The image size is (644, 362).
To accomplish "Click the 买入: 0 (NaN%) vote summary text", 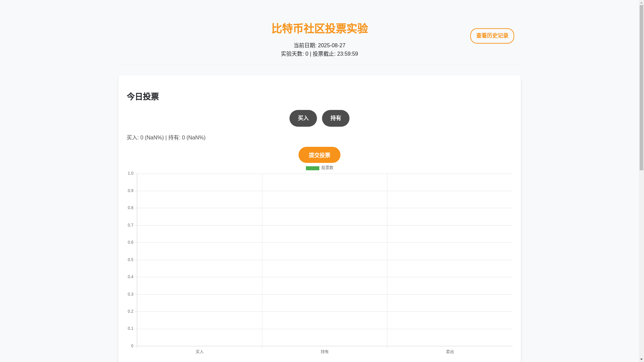I will coord(145,137).
